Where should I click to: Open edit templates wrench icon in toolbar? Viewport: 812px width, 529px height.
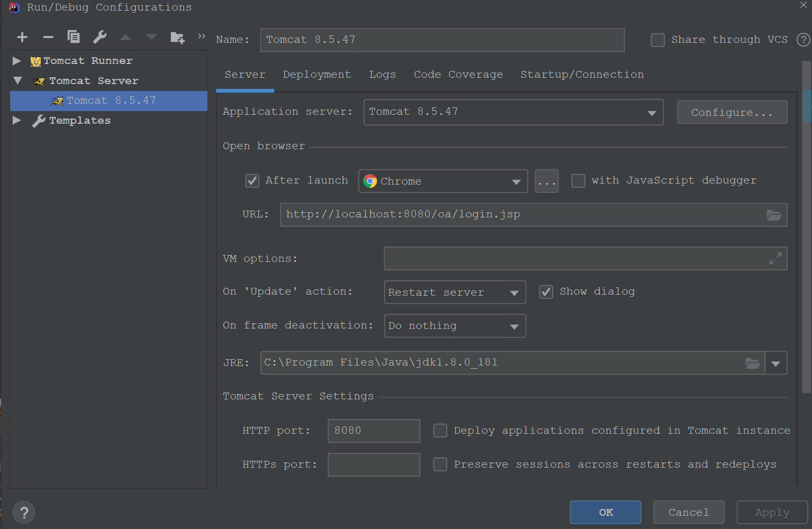100,37
